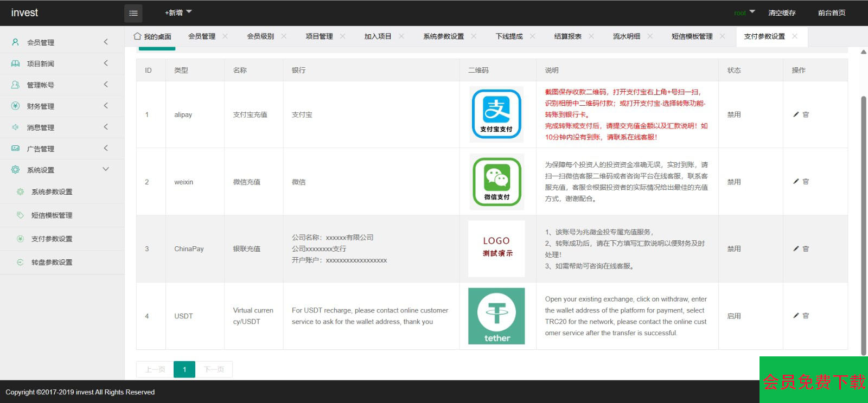Delete the weixin row with trash icon
This screenshot has width=868, height=403.
tap(806, 182)
